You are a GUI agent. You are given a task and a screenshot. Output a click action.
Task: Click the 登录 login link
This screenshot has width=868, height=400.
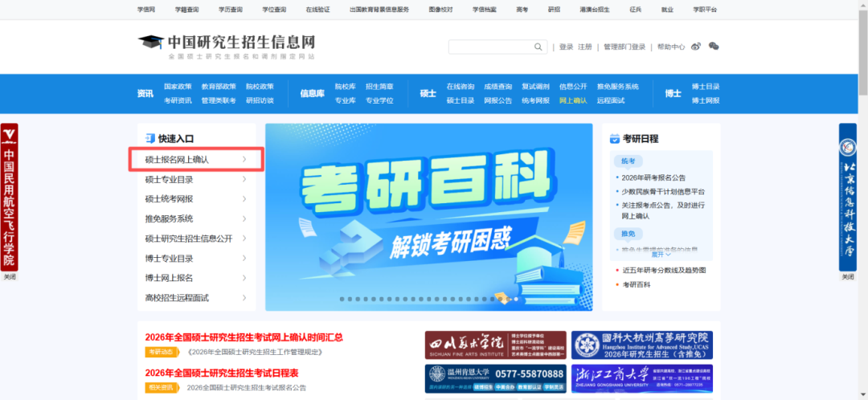pyautogui.click(x=567, y=47)
